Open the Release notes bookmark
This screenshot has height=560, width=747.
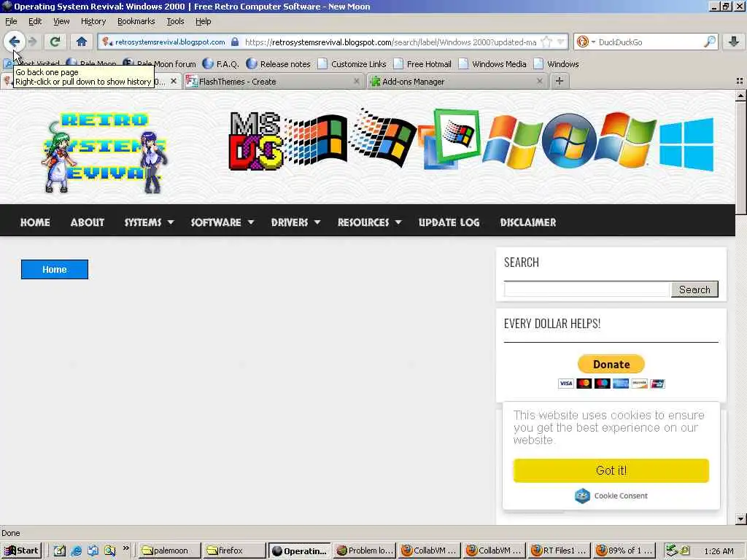(x=278, y=64)
